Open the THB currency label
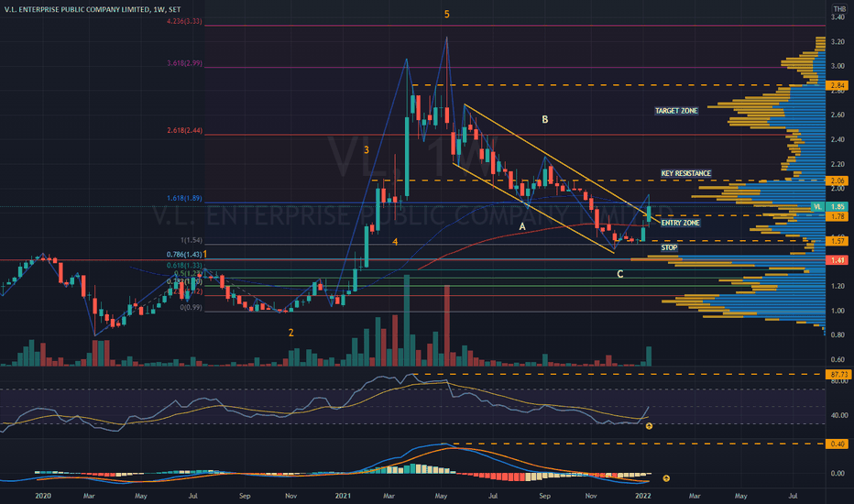Image resolution: width=854 pixels, height=504 pixels. [839, 9]
